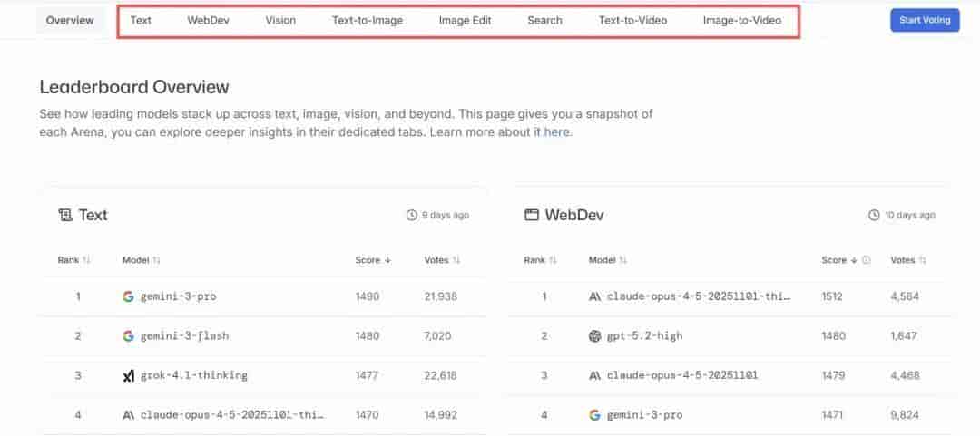Sort Text table by Score arrow
980x436 pixels.
point(387,260)
